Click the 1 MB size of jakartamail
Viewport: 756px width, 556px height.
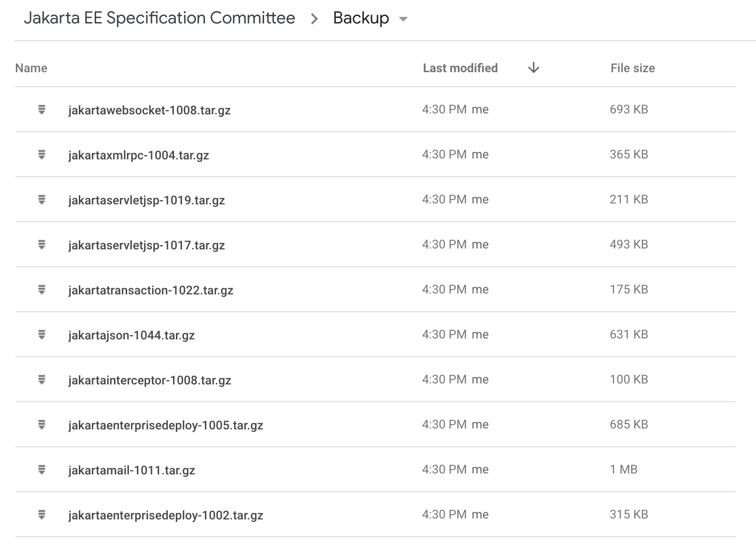point(623,469)
